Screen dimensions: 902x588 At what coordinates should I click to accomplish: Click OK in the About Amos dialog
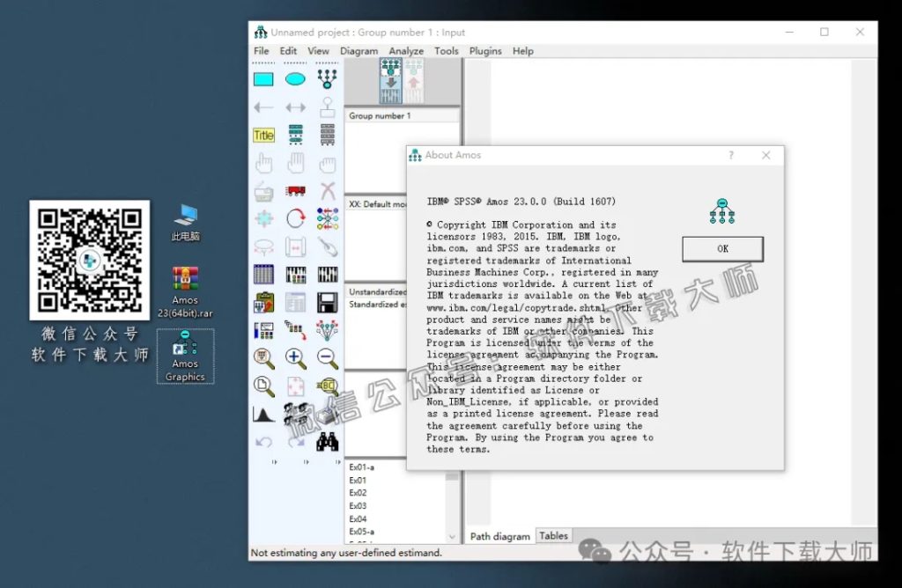click(722, 248)
